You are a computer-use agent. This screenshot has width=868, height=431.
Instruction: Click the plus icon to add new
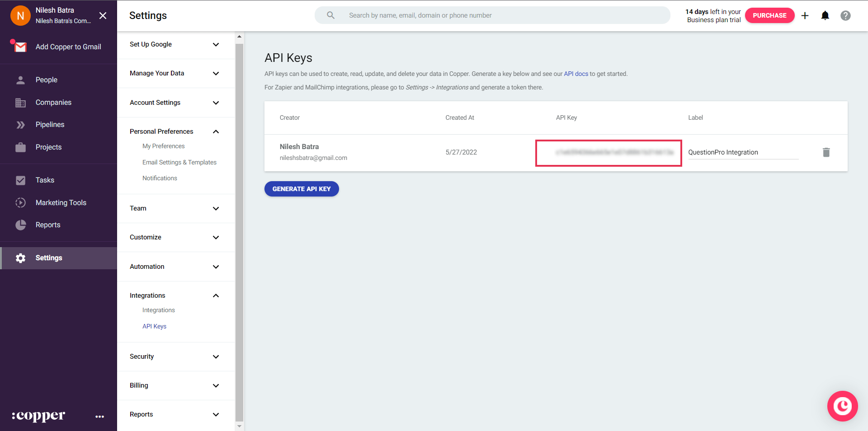click(805, 16)
